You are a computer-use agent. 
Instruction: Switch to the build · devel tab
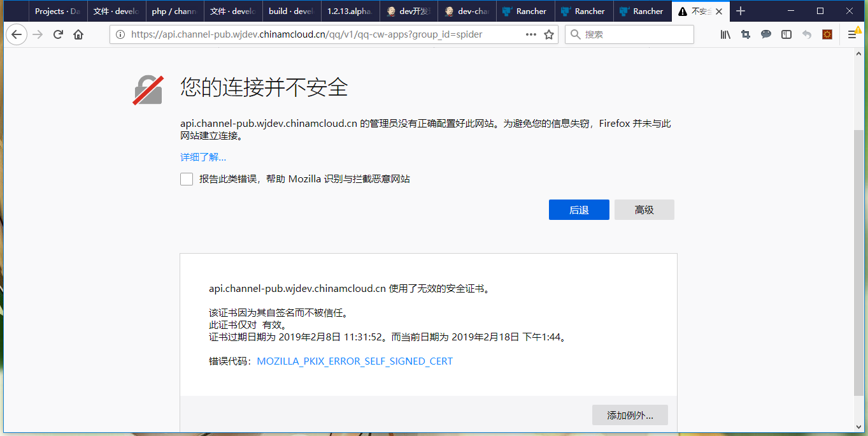pyautogui.click(x=292, y=11)
